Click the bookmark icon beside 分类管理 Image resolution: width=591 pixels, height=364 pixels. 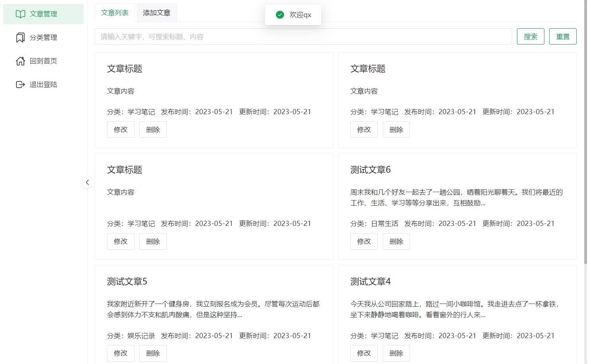click(x=20, y=37)
